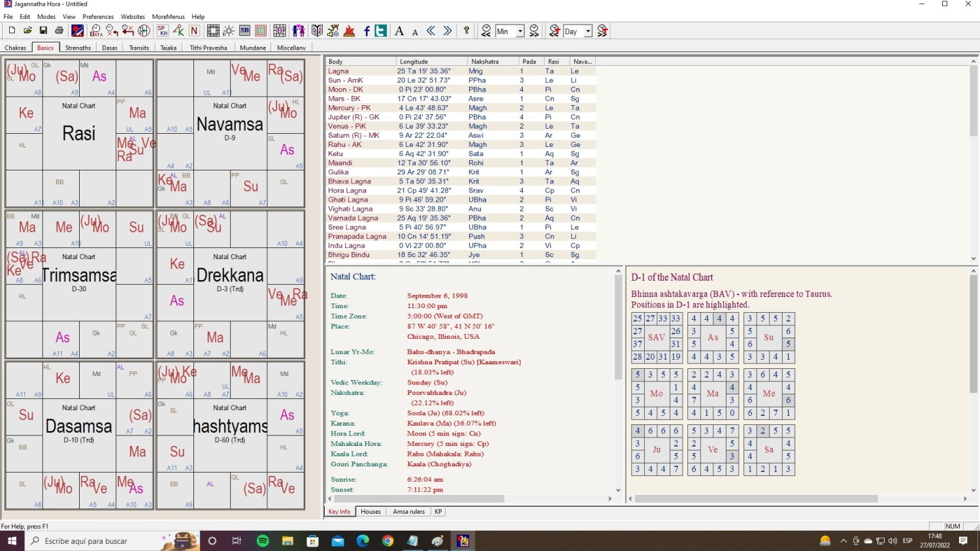Click the large A font increase icon
The width and height of the screenshot is (980, 551).
click(399, 31)
